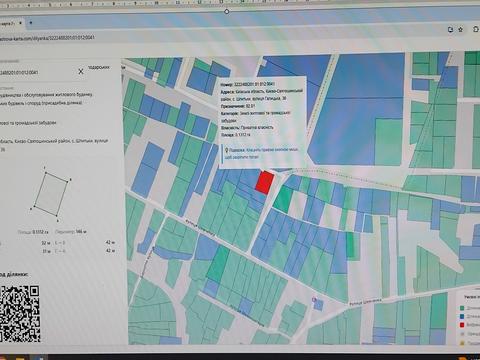Click the small map marker icon near 'вулиця Шевченка'
The width and height of the screenshot is (480, 360).
pyautogui.click(x=314, y=300)
